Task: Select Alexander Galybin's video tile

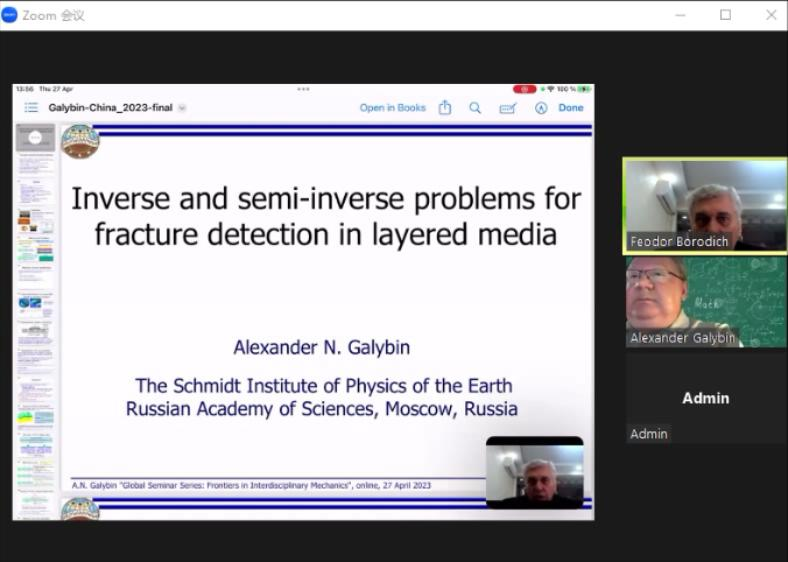Action: (705, 301)
